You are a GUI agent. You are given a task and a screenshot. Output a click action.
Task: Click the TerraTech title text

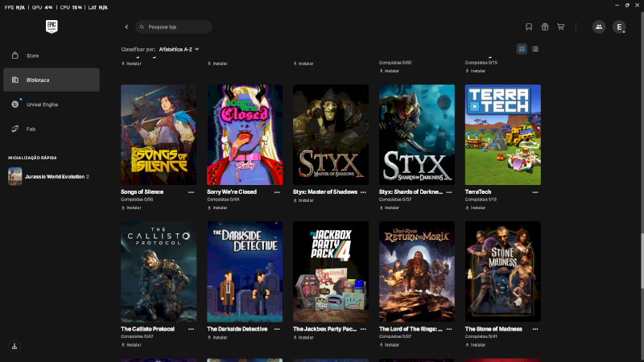click(x=478, y=192)
